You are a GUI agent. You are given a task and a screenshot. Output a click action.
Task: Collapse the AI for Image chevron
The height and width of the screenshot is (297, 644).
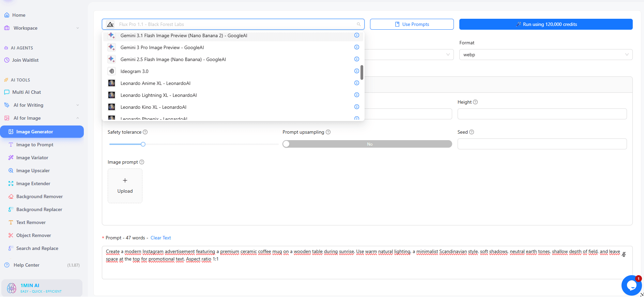(78, 118)
